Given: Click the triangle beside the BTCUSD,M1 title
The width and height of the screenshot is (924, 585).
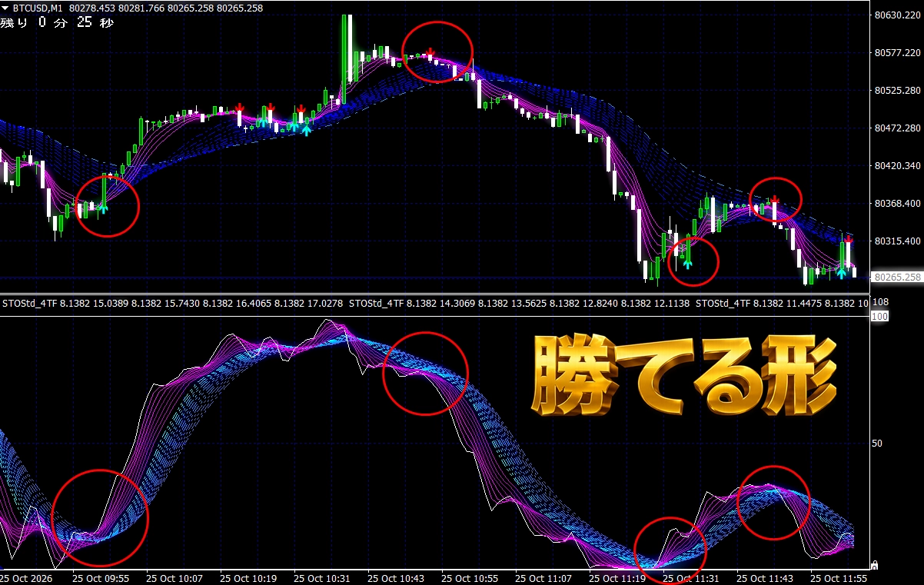Looking at the screenshot, I should pos(5,8).
